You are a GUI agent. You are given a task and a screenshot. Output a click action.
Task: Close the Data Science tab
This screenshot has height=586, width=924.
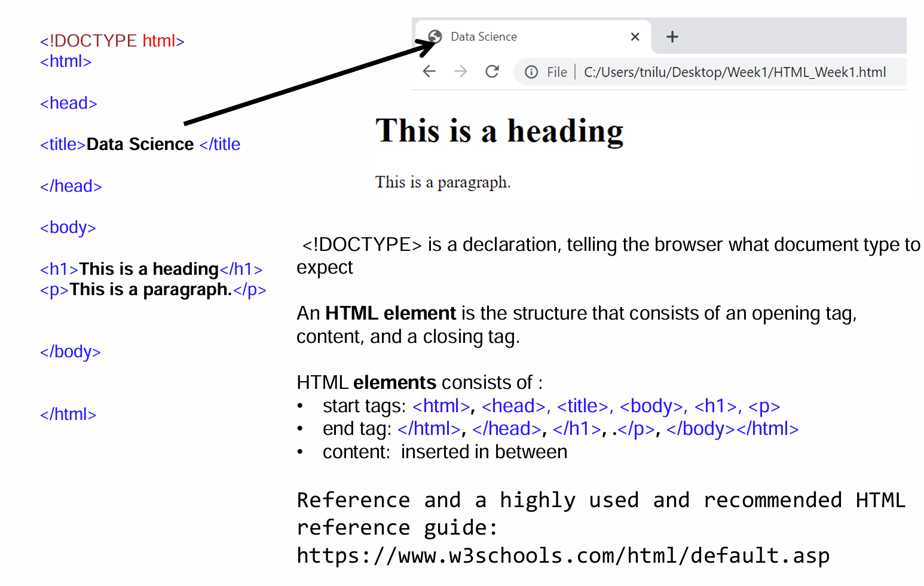(x=635, y=37)
